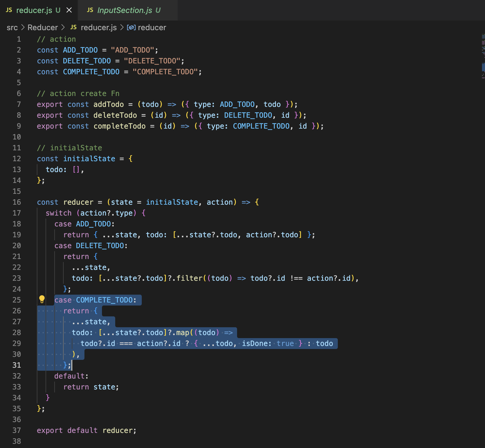Screen dimensions: 485x448
Task: Click the "COMPLETE_TODO" string on line 4
Action: pos(165,72)
